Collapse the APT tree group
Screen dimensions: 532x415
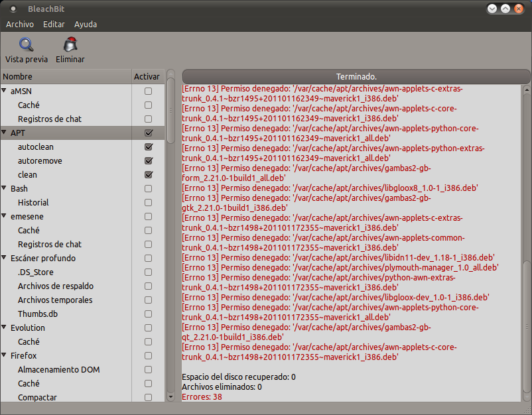point(4,132)
